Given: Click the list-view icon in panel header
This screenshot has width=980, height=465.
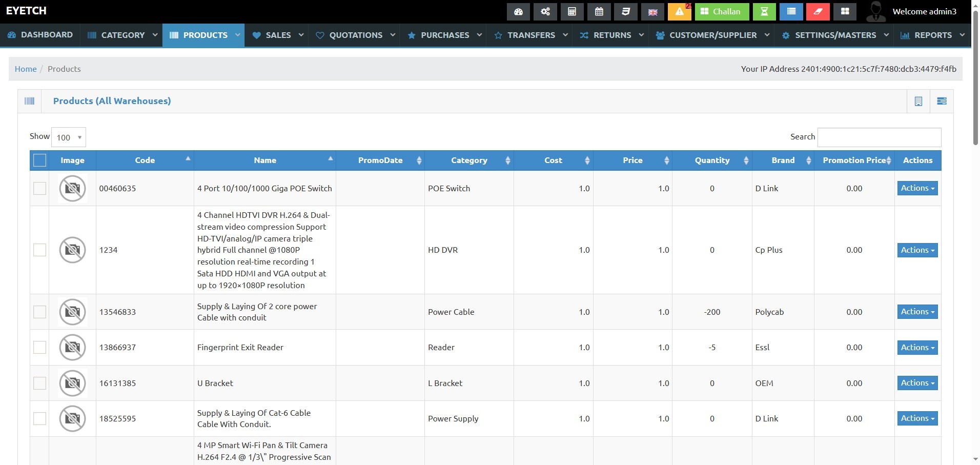Looking at the screenshot, I should point(942,101).
